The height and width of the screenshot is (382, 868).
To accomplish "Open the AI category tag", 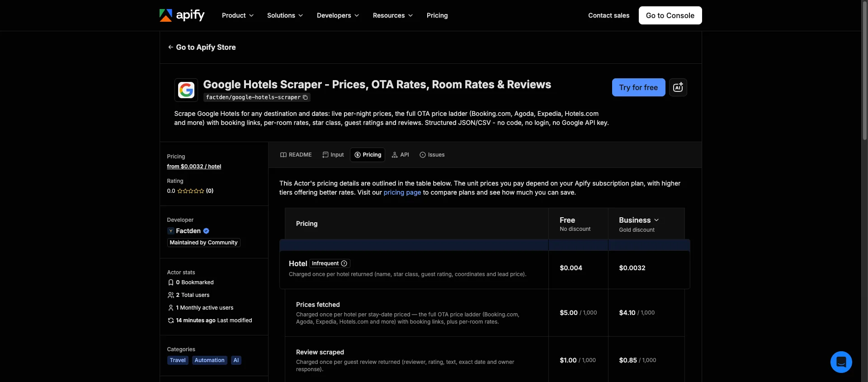I will (x=236, y=360).
